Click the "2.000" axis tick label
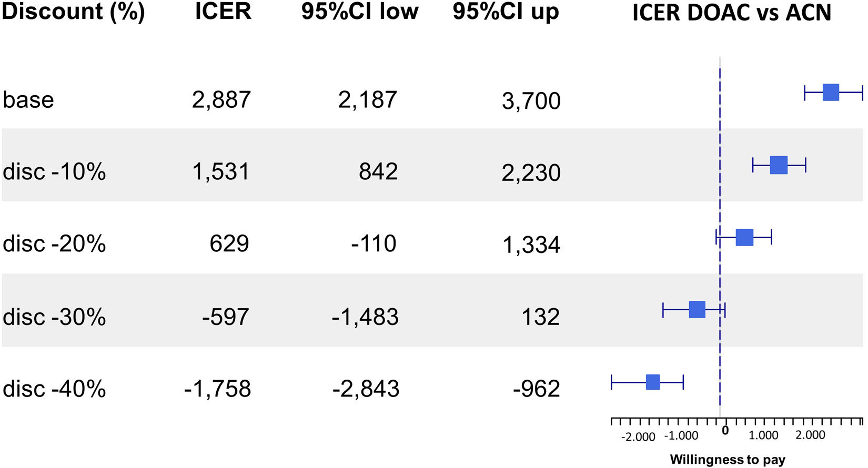This screenshot has width=868, height=468. [x=810, y=435]
